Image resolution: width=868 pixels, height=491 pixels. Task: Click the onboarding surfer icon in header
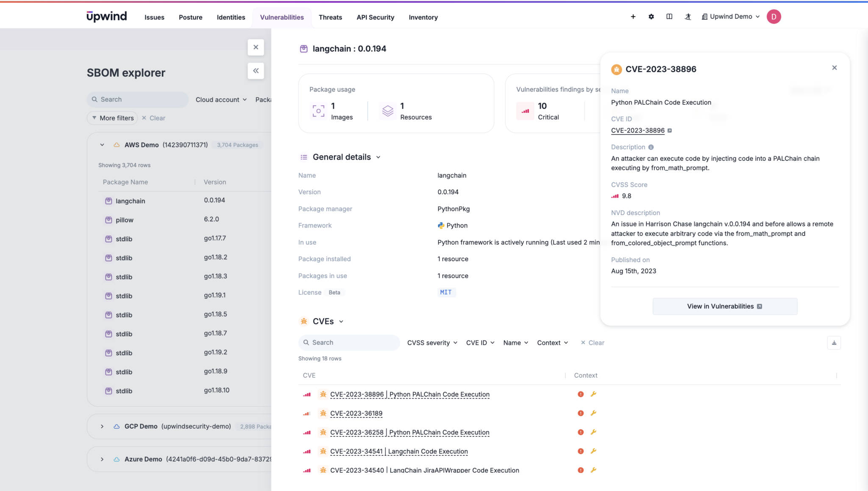pos(688,17)
